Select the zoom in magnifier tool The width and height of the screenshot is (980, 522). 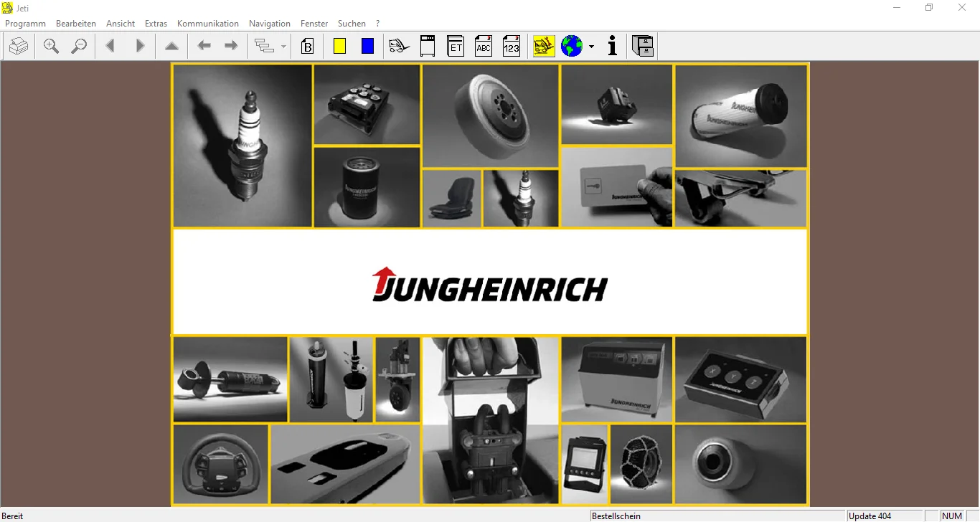pos(51,45)
